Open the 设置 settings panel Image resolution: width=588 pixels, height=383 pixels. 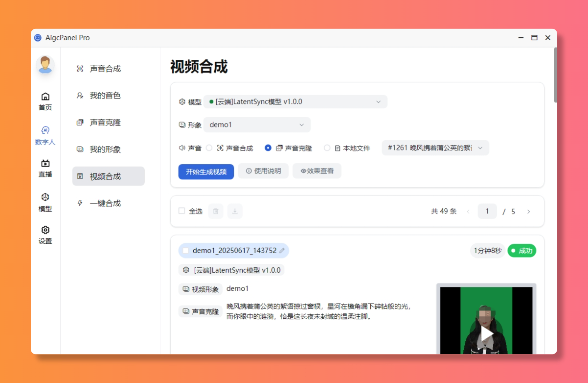[x=45, y=235]
